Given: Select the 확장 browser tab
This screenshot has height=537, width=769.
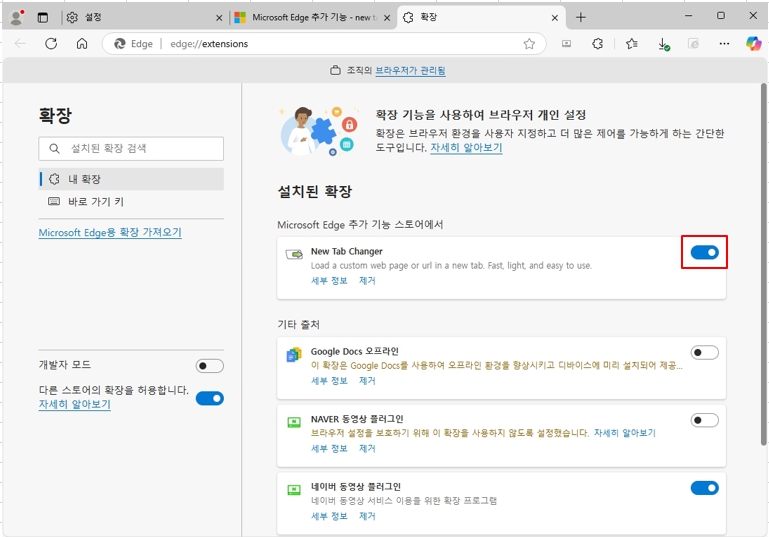Looking at the screenshot, I should [x=481, y=18].
